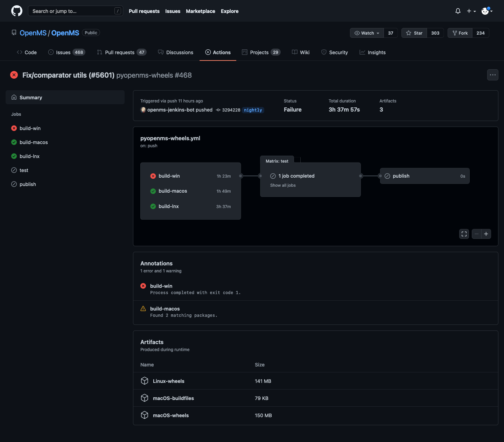Screen dimensions: 504x442
Task: Switch to the Actions tab
Action: point(218,52)
